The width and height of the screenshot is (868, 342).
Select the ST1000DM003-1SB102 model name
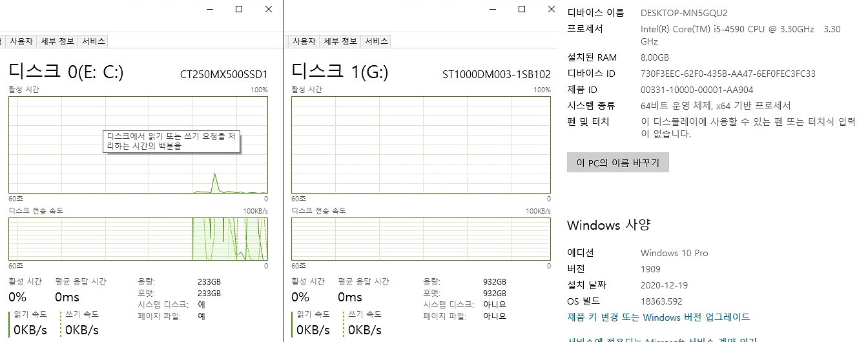tap(497, 74)
